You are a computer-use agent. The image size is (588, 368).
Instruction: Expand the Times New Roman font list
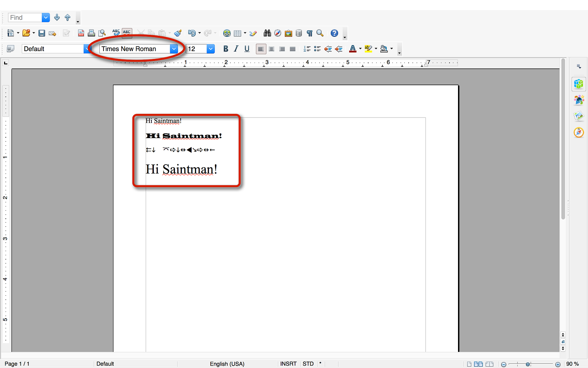coord(174,49)
